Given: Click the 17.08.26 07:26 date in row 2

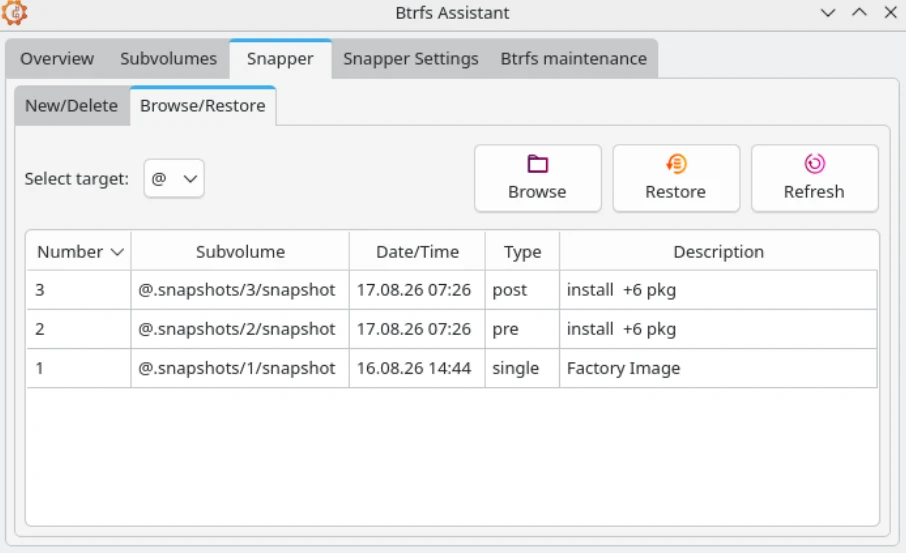Looking at the screenshot, I should 417,329.
